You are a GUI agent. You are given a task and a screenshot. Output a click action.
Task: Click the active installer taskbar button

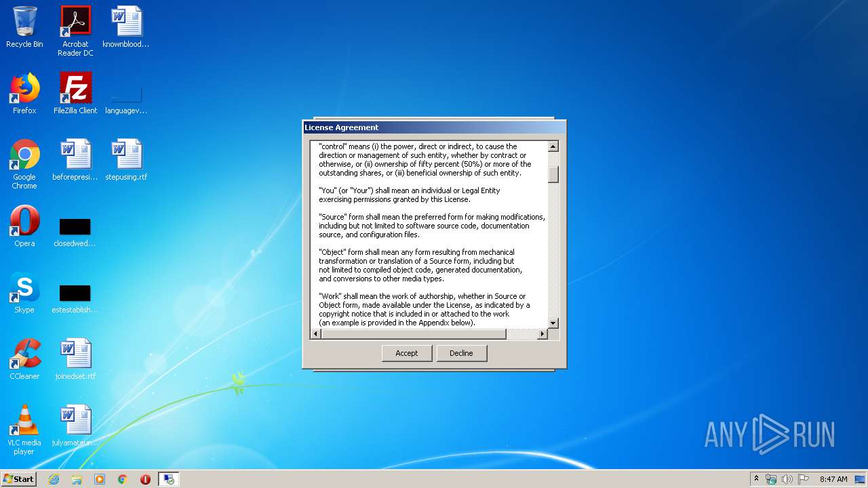pos(168,479)
